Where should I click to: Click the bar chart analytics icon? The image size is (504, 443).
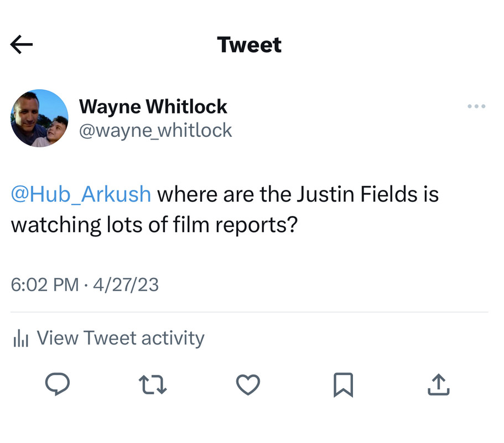coord(21,338)
